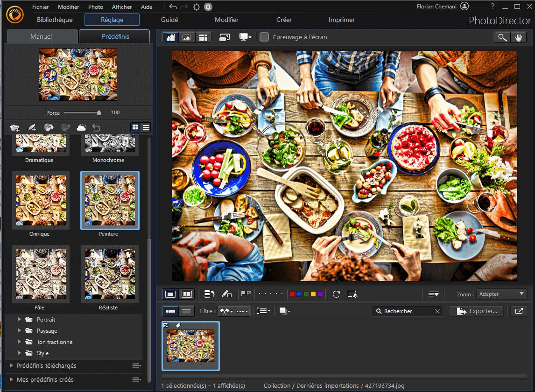Click the rotate photo icon

(x=336, y=294)
